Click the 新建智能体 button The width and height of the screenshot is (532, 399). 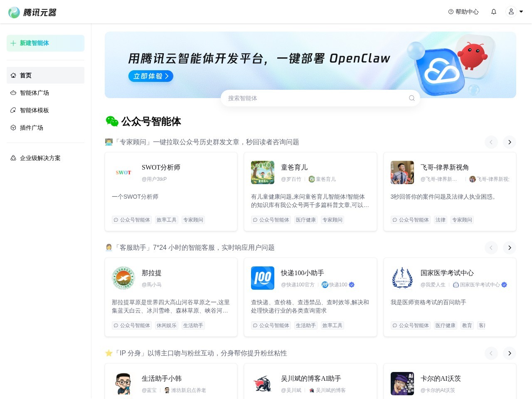45,43
